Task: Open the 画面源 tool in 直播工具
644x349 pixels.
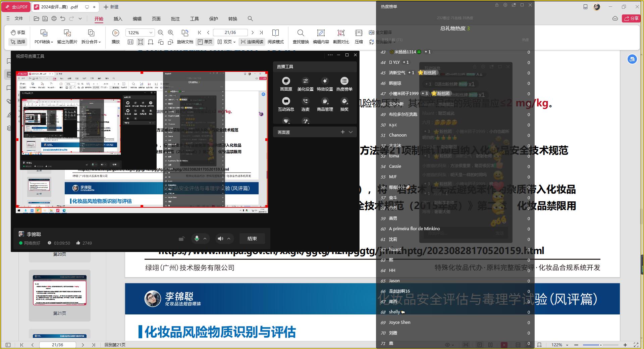Action: (x=286, y=84)
